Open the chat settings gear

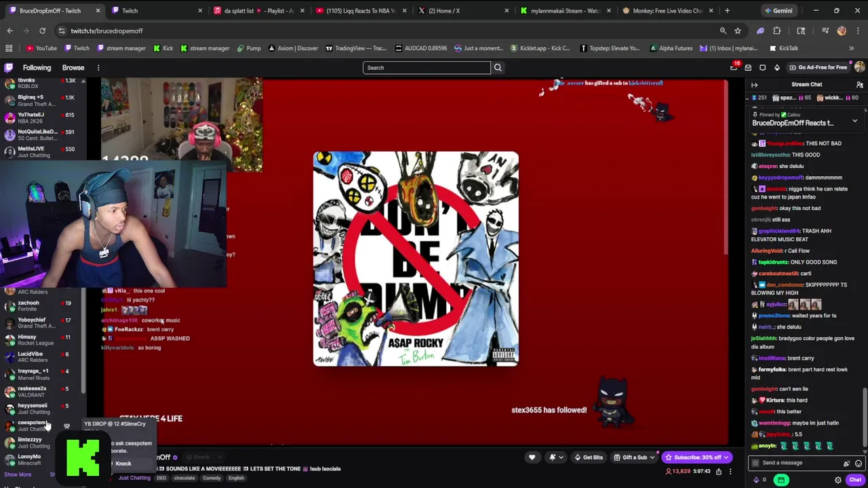837,480
